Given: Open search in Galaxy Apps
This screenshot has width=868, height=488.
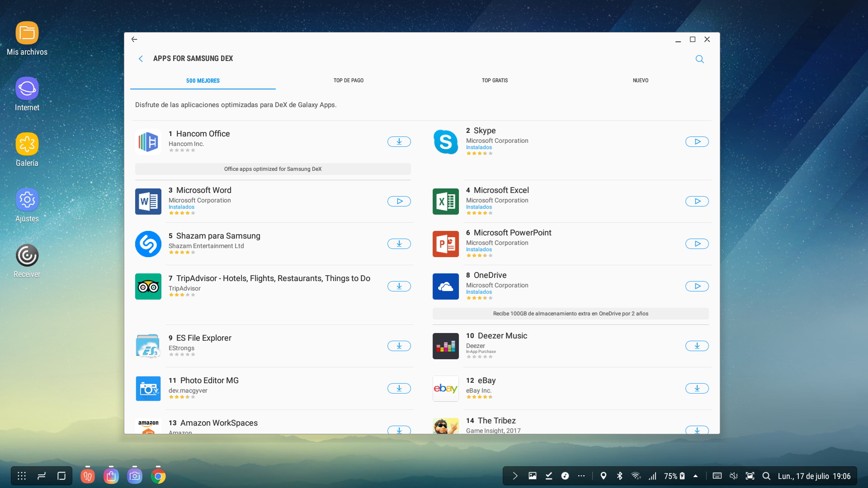Looking at the screenshot, I should pyautogui.click(x=700, y=59).
